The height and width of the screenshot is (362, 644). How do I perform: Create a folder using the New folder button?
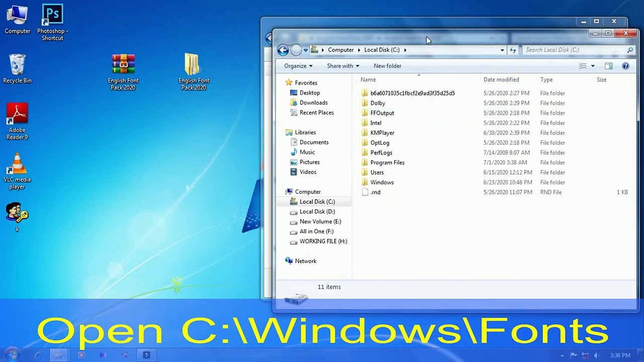pyautogui.click(x=387, y=66)
